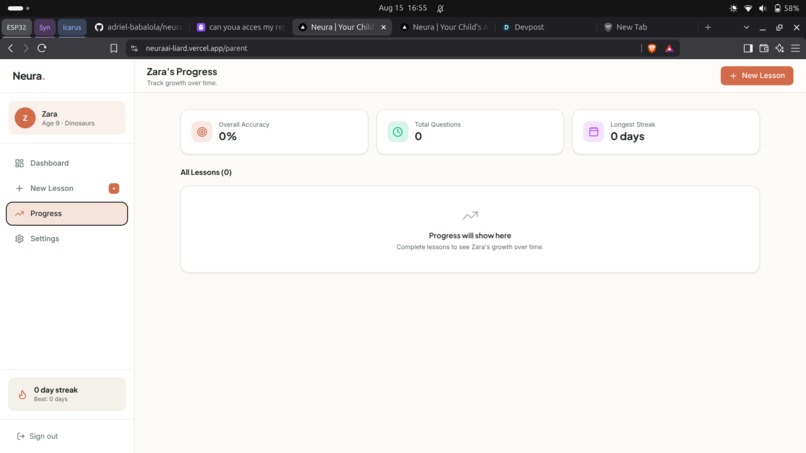Open the 0 day streak card
This screenshot has height=453, width=806.
67,394
